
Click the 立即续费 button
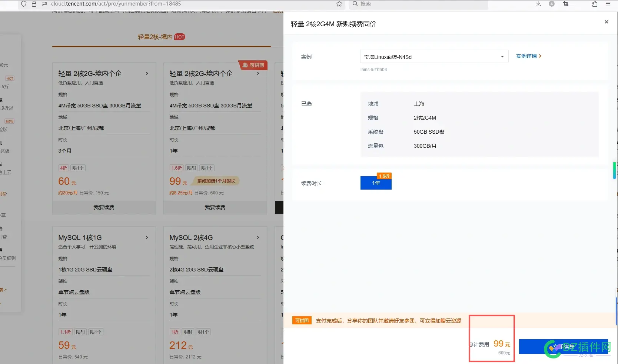[563, 347]
